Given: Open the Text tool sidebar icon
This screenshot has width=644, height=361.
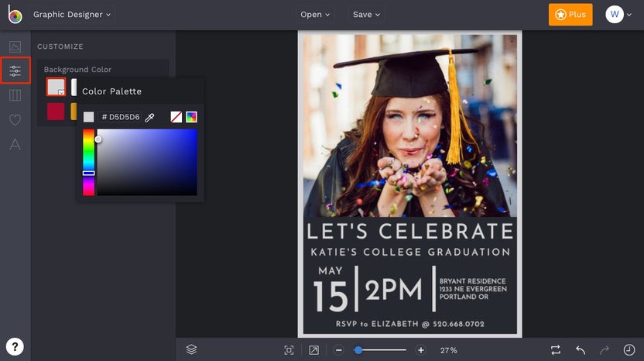Looking at the screenshot, I should coord(15,144).
